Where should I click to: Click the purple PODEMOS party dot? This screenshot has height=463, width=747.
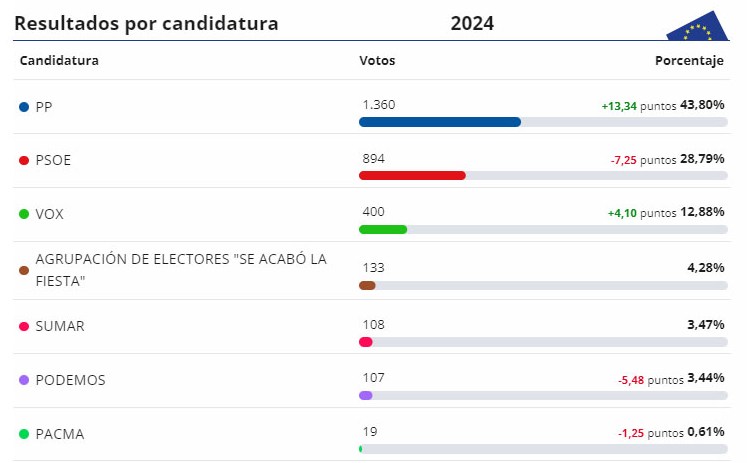click(24, 380)
